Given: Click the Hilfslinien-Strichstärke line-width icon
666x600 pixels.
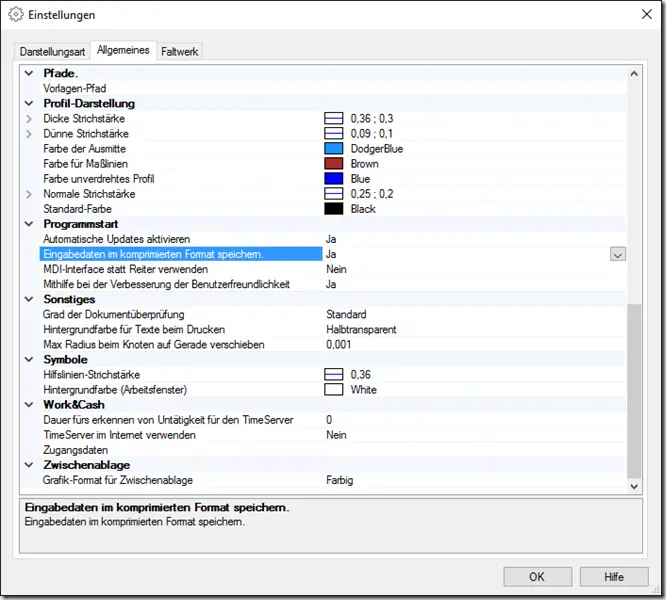Looking at the screenshot, I should [333, 375].
